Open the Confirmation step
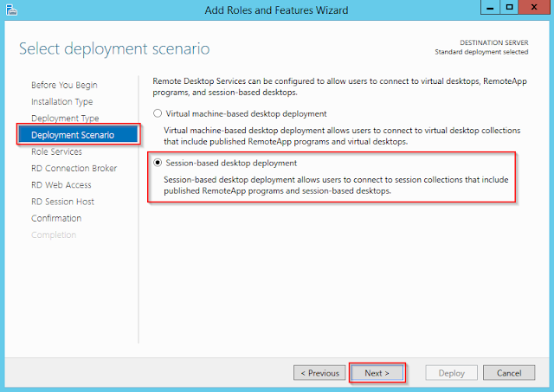554x392 pixels. pyautogui.click(x=56, y=218)
